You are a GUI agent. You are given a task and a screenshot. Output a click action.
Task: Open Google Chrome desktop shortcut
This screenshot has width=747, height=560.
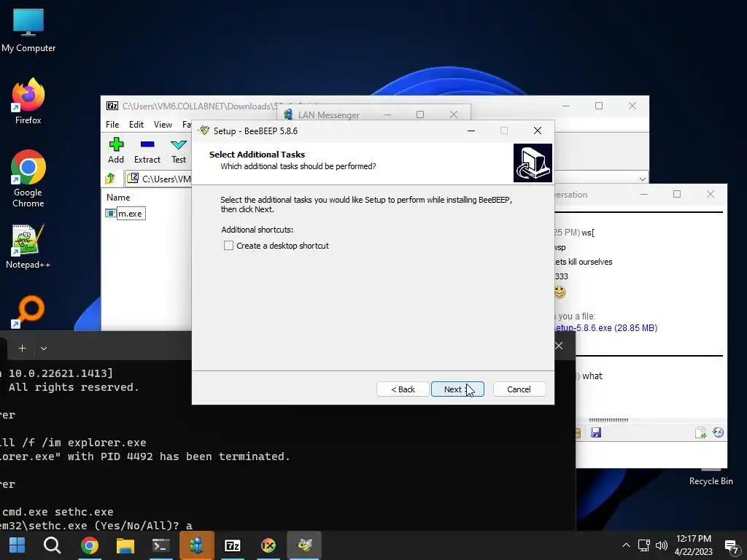(x=28, y=179)
